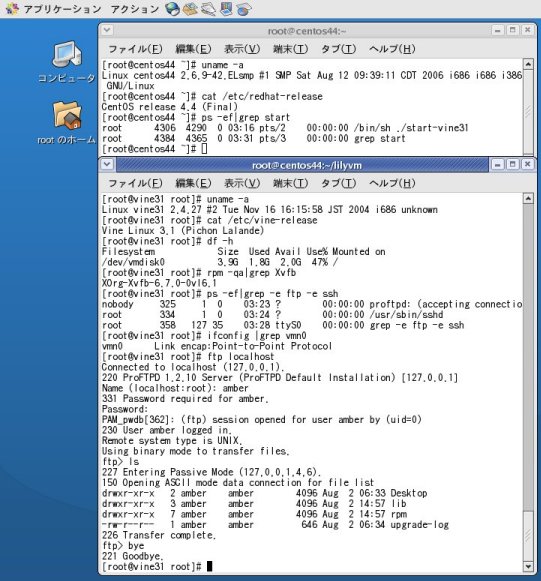Open window menu arrow of root@centos44:~ window
The image size is (541, 581).
(x=107, y=30)
